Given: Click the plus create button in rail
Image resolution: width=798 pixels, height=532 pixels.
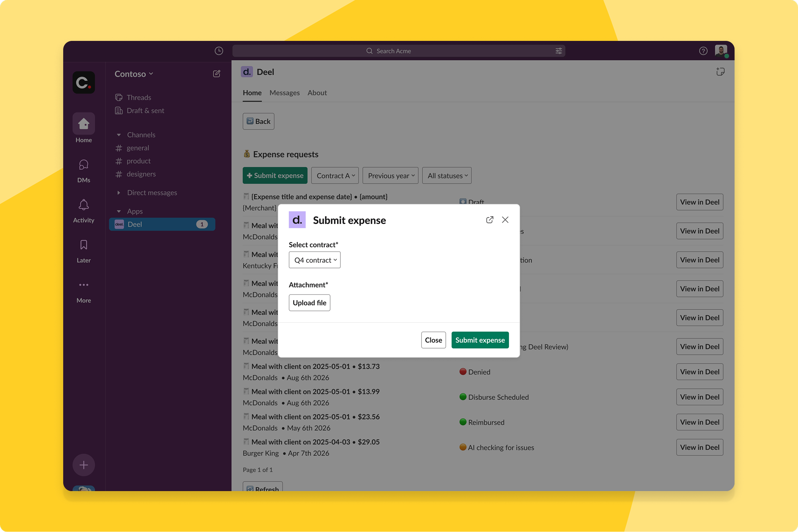Looking at the screenshot, I should 84,465.
